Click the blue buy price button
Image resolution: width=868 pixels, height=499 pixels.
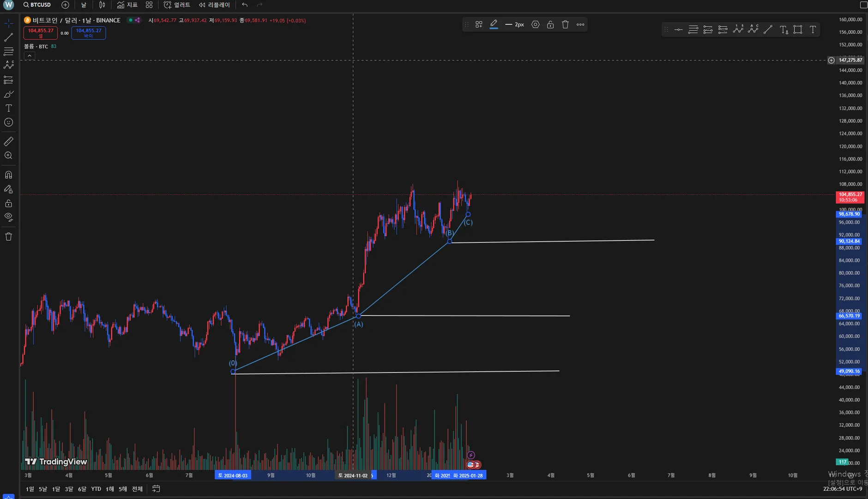coord(89,33)
